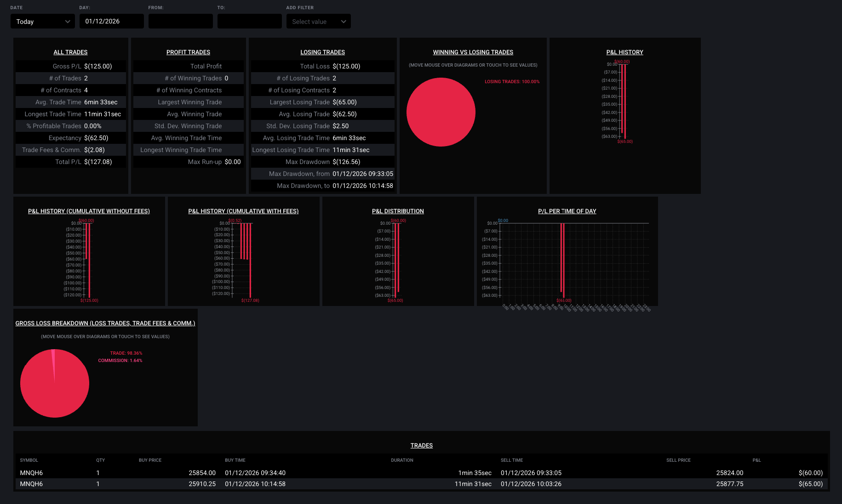Click Max Drawdown to 01/12/2026 10:14:58

[363, 186]
